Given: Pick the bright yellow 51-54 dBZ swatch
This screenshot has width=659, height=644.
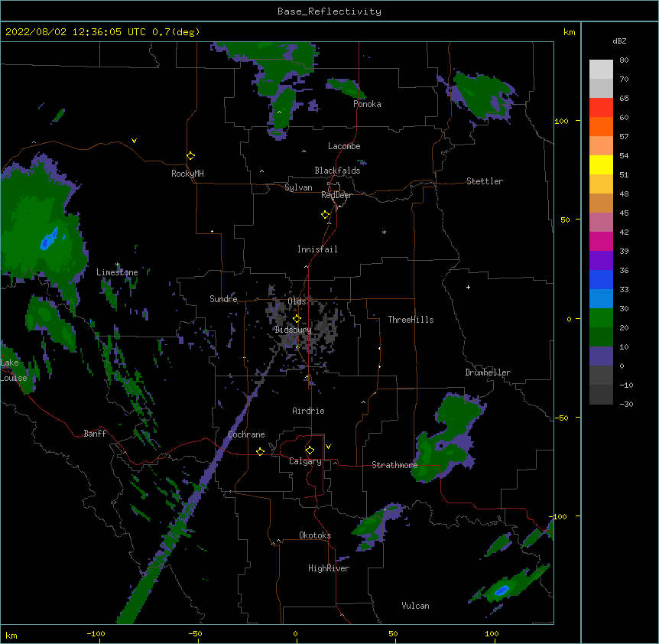Looking at the screenshot, I should (x=601, y=164).
